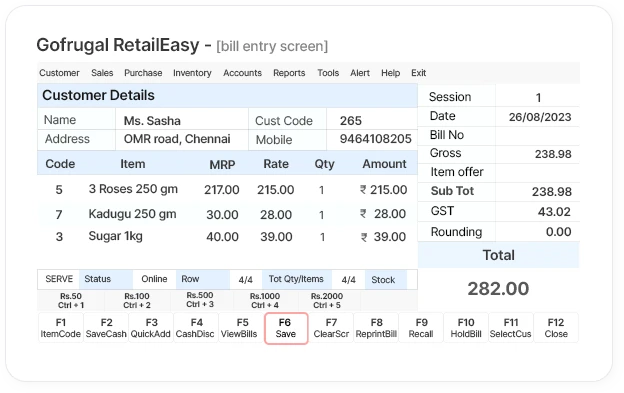Click the mobile number 9464108205
The height and width of the screenshot is (393, 624).
(375, 139)
